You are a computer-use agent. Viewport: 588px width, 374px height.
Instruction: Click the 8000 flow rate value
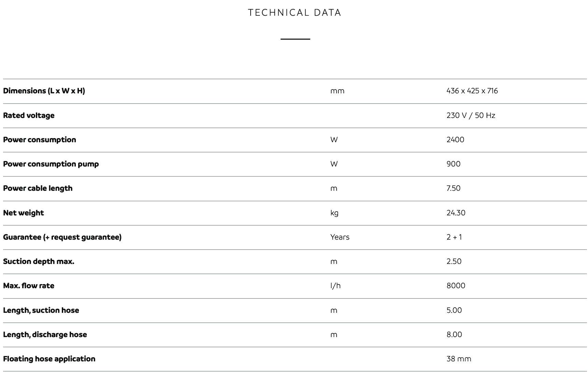click(456, 286)
